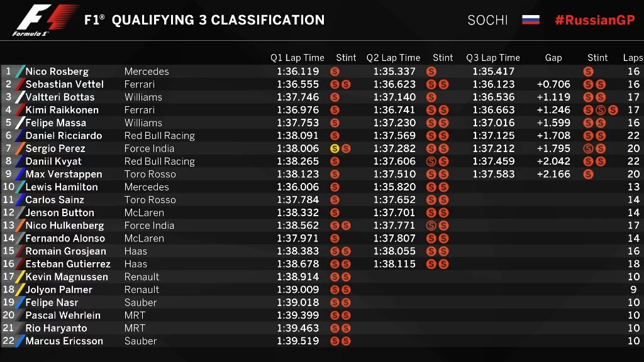Select Hamilton's Q1 stint tyre icon

coord(335,187)
